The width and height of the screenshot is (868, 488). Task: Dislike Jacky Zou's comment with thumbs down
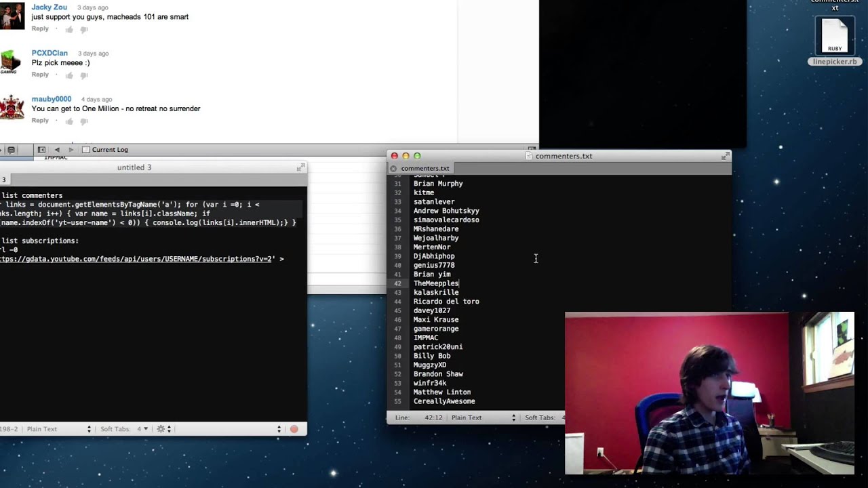(x=84, y=29)
